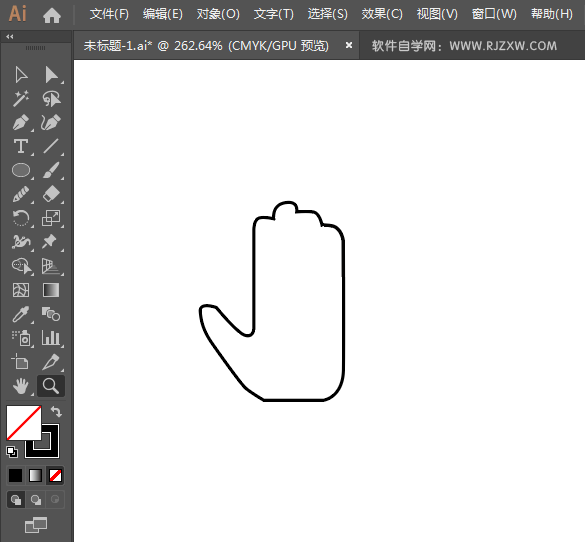The image size is (585, 542).
Task: Select the Eyedropper tool
Action: click(21, 314)
